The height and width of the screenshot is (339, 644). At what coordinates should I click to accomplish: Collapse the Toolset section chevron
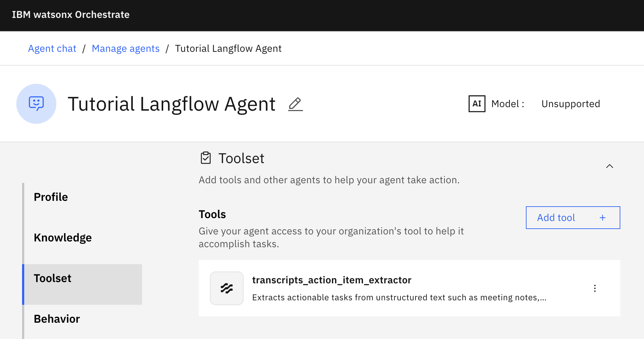click(609, 166)
